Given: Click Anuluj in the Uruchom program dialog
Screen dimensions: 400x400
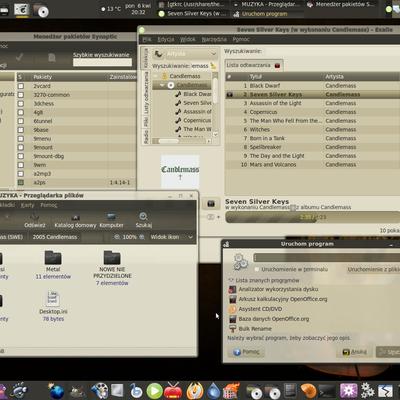Looking at the screenshot, I should point(355,352).
